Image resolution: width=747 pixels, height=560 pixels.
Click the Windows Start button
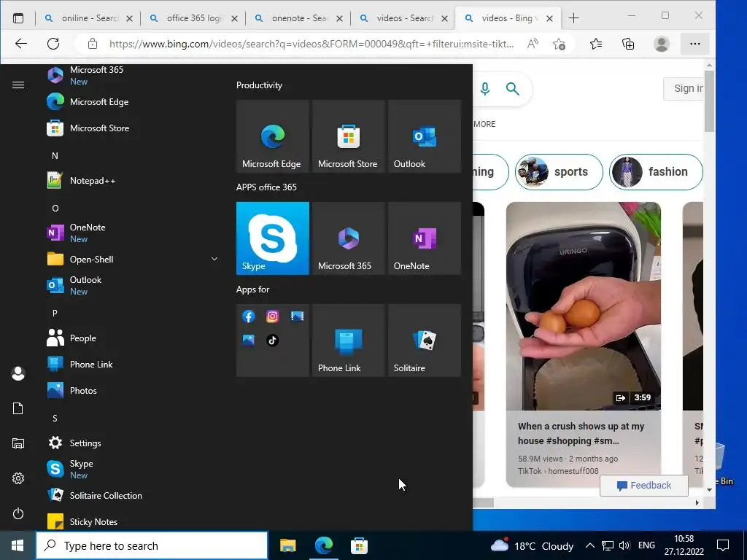coord(18,545)
